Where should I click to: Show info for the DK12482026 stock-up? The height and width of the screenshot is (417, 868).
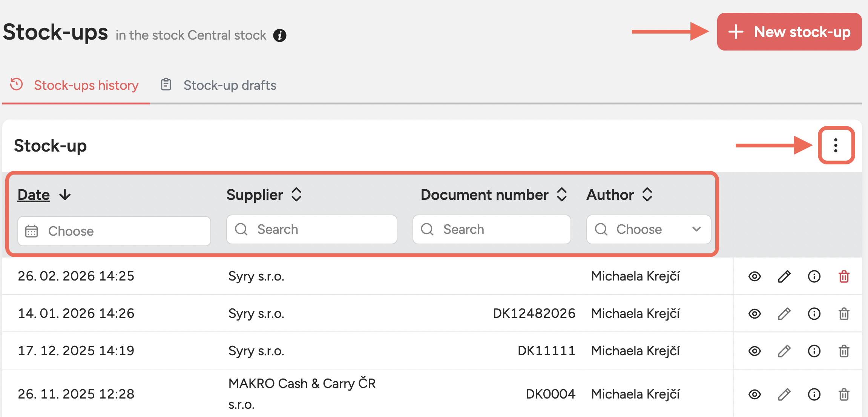click(x=814, y=314)
